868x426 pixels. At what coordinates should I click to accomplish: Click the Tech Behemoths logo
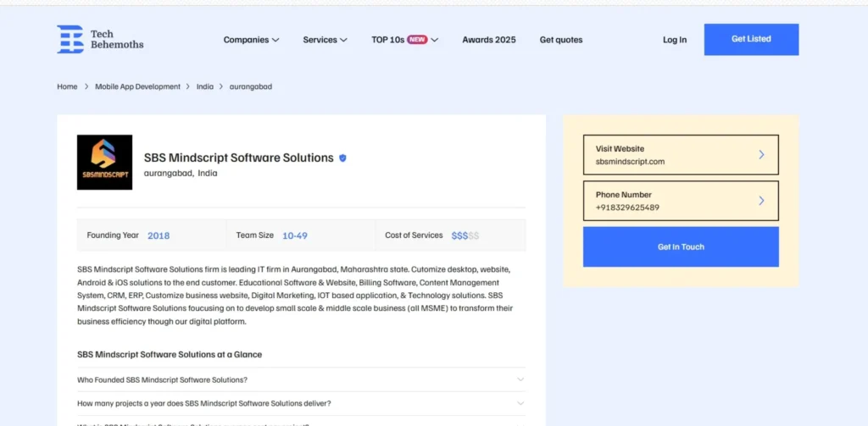point(100,39)
